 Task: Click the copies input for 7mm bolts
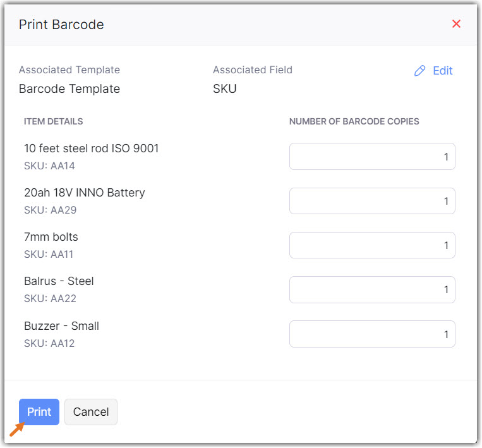[372, 245]
